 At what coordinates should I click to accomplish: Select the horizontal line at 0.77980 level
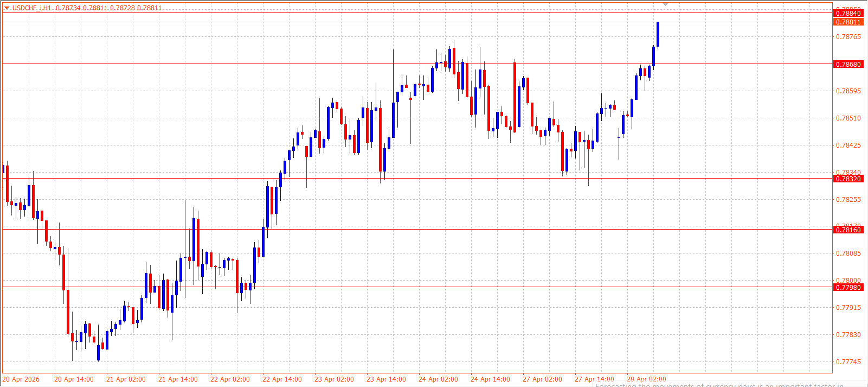tap(416, 287)
